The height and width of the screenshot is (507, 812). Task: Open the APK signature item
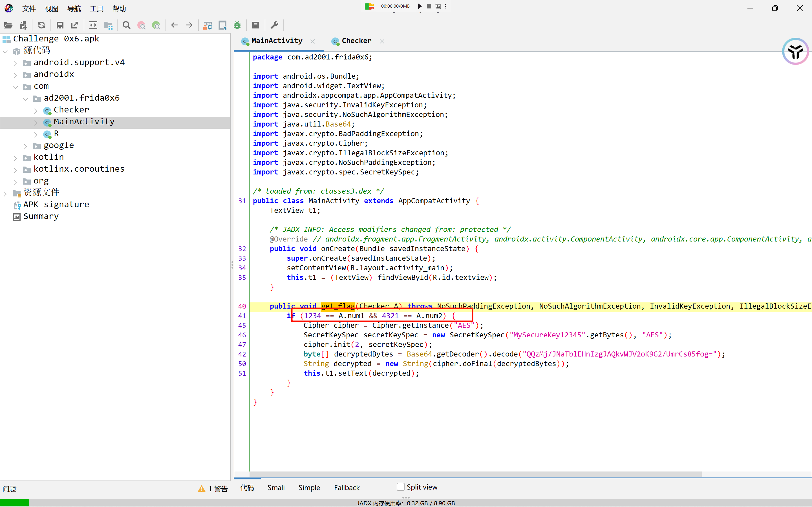pos(56,205)
